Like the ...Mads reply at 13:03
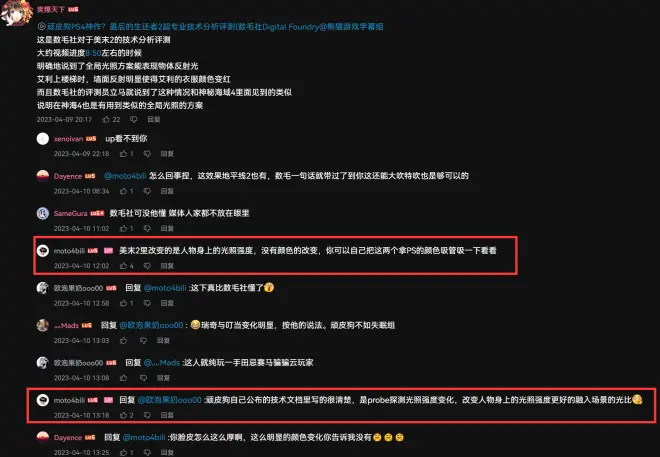The image size is (660, 457). click(x=123, y=340)
